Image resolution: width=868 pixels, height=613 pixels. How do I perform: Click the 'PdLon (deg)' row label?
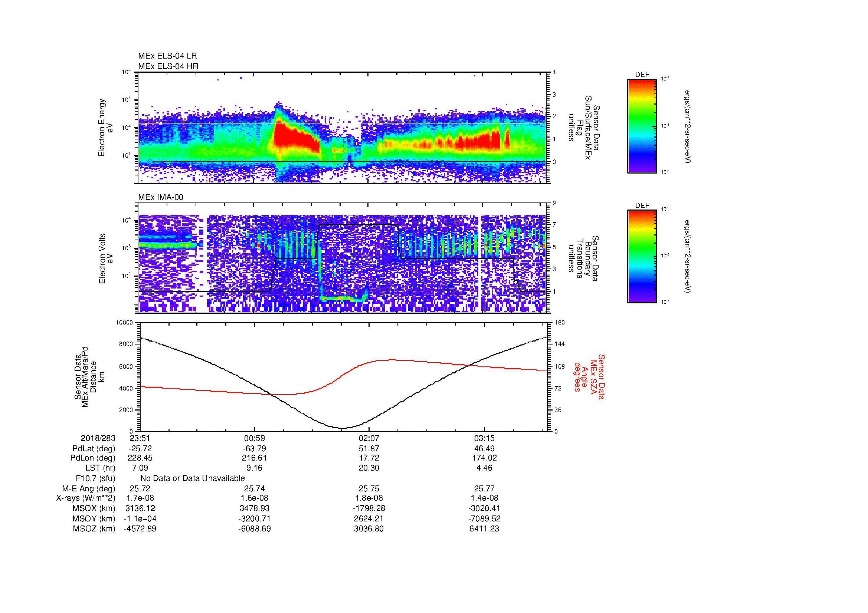[93, 458]
